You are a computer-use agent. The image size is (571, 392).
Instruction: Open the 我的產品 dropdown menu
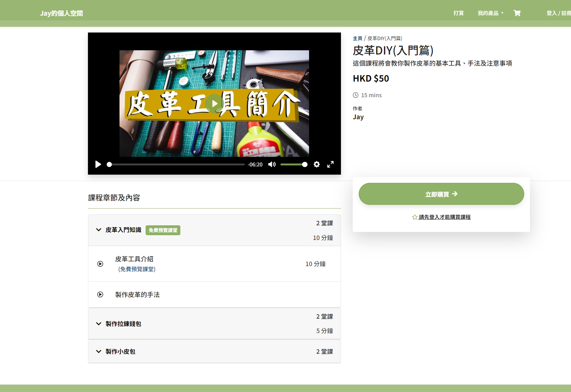click(x=490, y=13)
